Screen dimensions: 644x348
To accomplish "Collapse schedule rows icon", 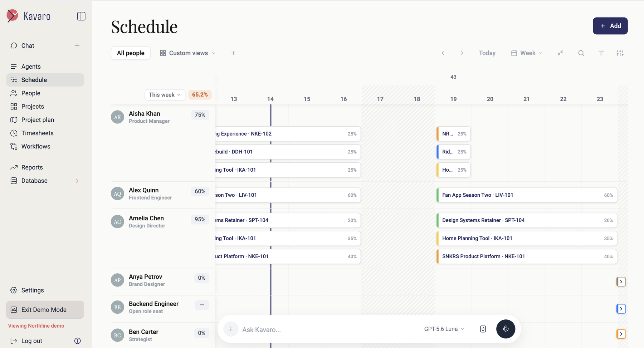I will point(560,53).
